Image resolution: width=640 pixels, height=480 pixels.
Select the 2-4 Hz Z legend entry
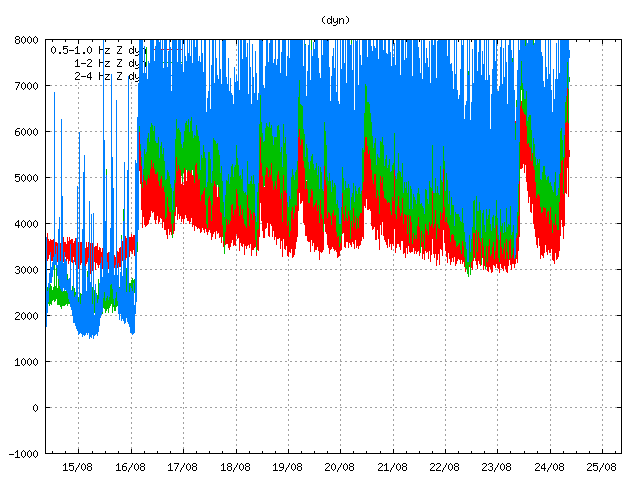(x=105, y=74)
